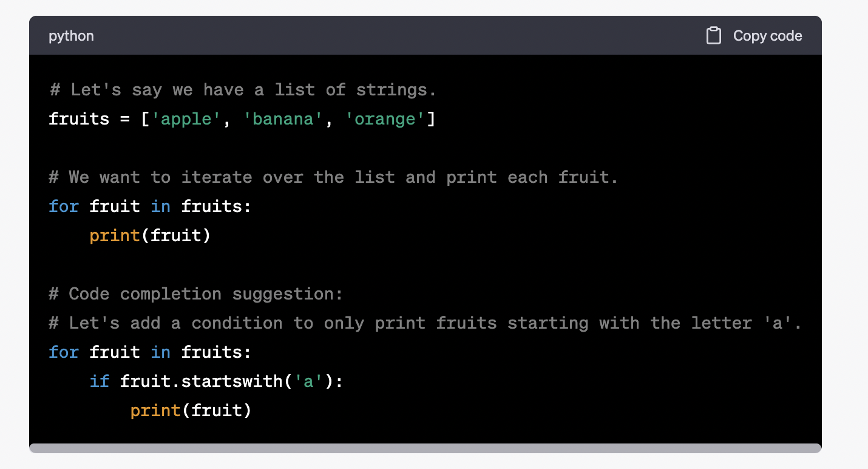Click the first comment about list of strings
This screenshot has width=868, height=469.
tap(243, 90)
